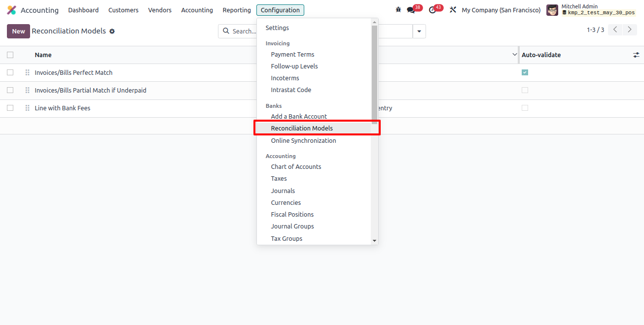
Task: Open the Reporting menu
Action: coord(237,10)
